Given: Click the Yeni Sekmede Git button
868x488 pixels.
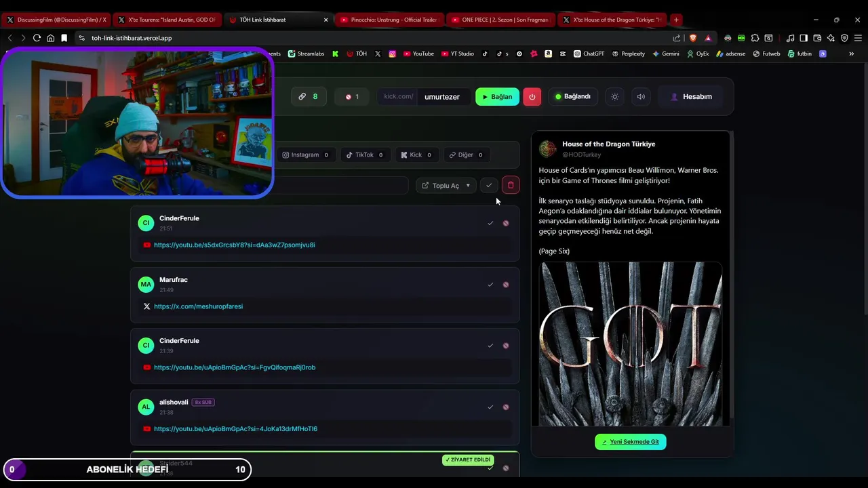Looking at the screenshot, I should pyautogui.click(x=631, y=442).
